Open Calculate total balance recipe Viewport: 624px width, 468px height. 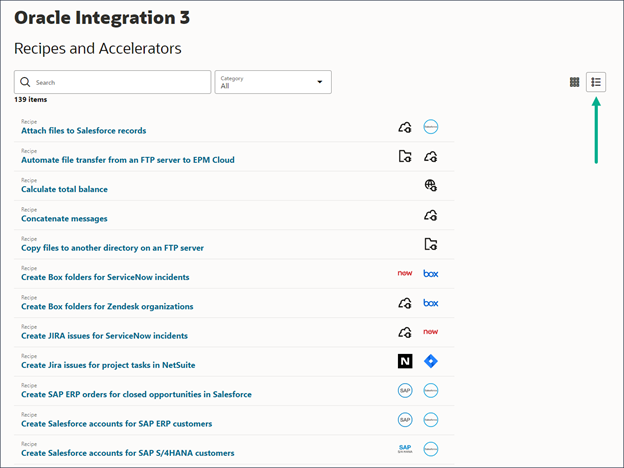(x=64, y=189)
